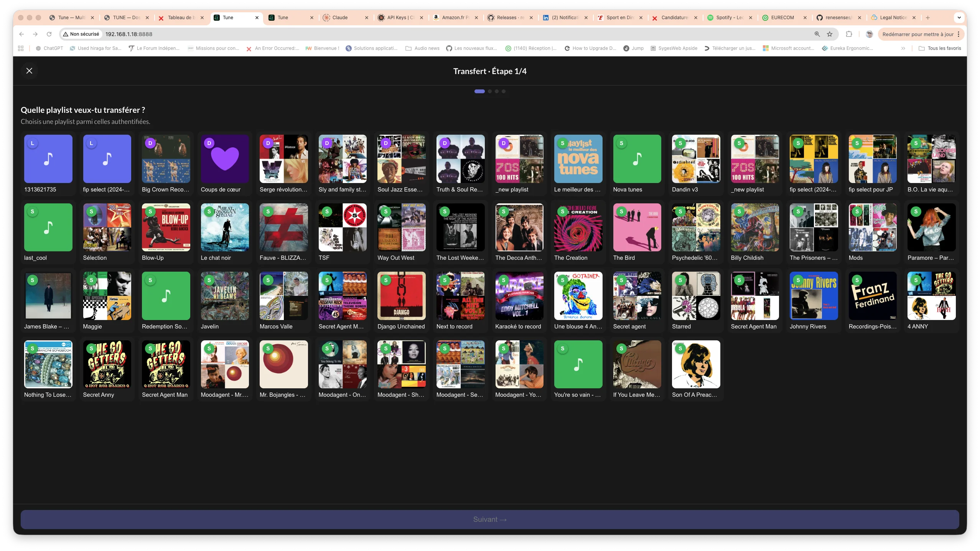Screen dimensions: 980x551
Task: Open a new browser tab
Action: tap(927, 18)
